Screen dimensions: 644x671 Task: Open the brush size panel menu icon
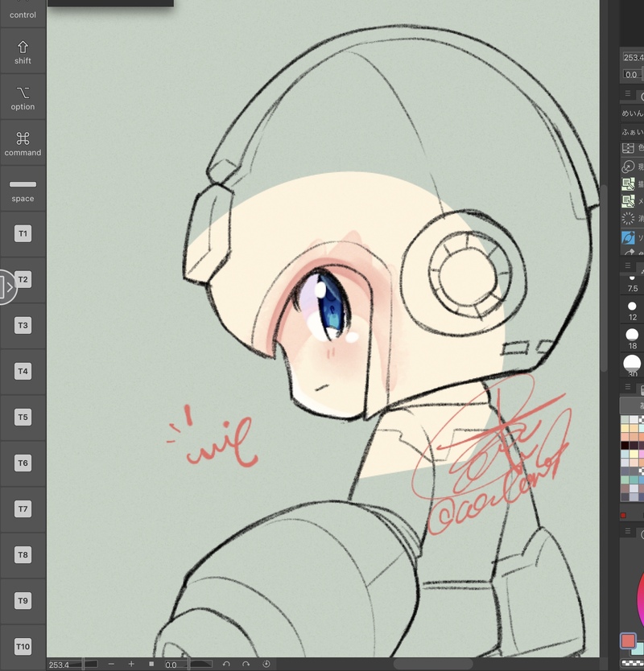tap(628, 266)
